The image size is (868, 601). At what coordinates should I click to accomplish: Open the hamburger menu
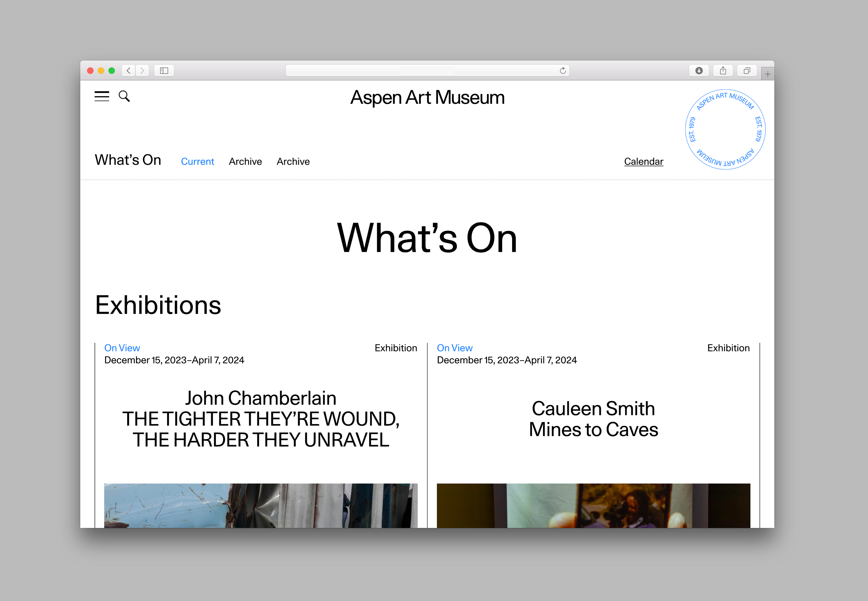(x=102, y=96)
